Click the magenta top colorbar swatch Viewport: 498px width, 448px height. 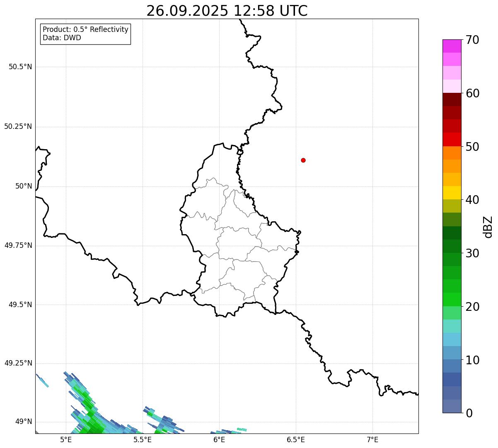452,46
